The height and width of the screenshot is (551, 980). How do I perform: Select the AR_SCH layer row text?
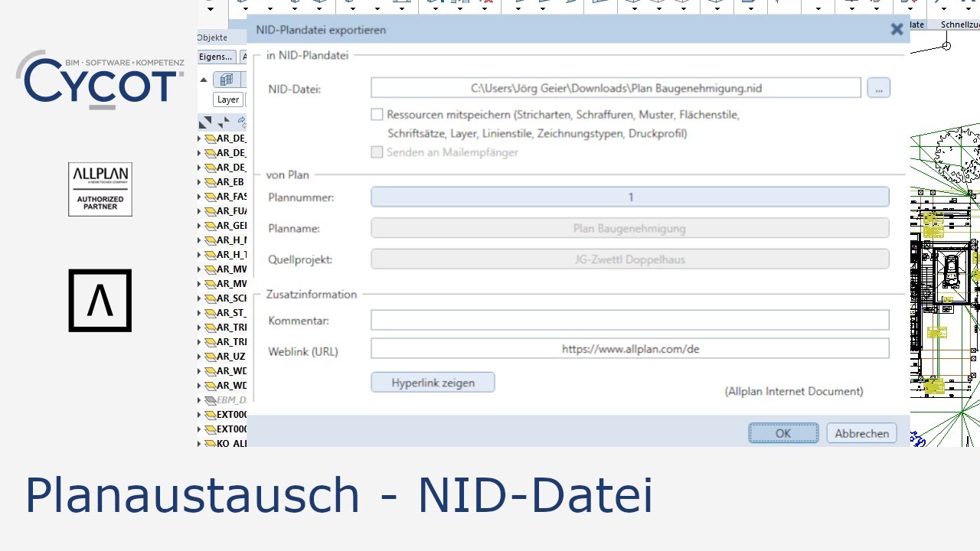coord(231,298)
